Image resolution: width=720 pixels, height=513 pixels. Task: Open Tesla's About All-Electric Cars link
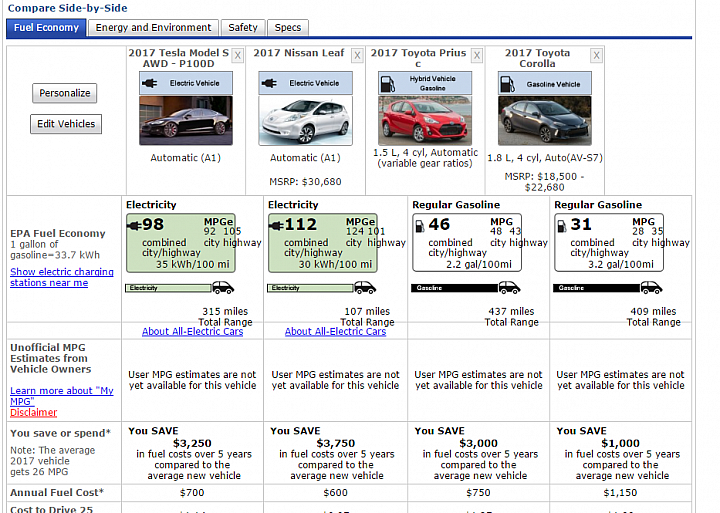tap(192, 332)
